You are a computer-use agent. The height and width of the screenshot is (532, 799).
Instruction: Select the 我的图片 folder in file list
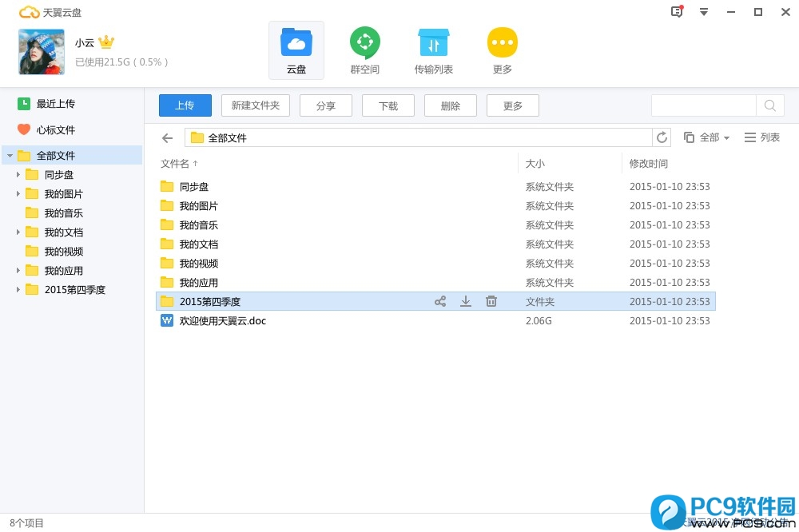click(x=189, y=206)
